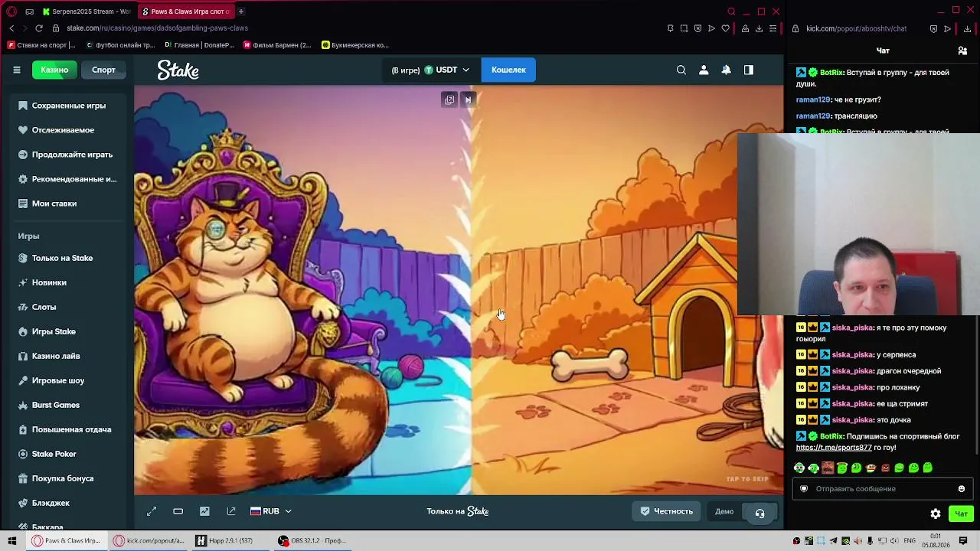Open the Opera menu logo
The width and height of the screenshot is (980, 551).
click(11, 11)
